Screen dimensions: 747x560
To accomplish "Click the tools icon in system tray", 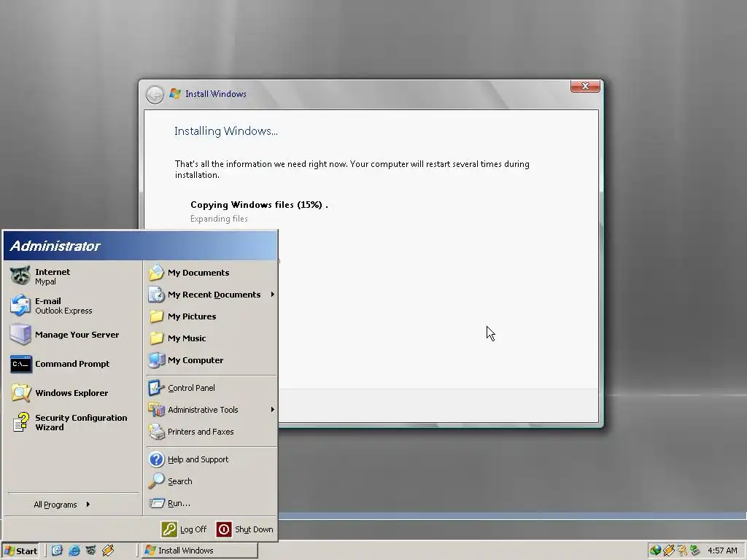I will tap(682, 551).
